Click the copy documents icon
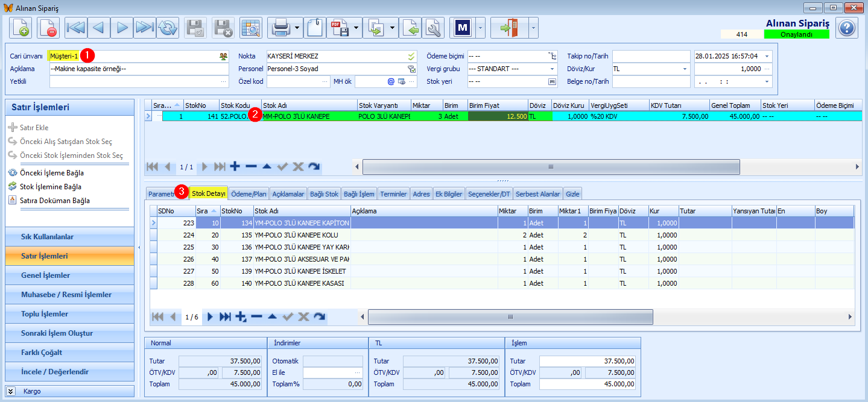 pos(376,28)
